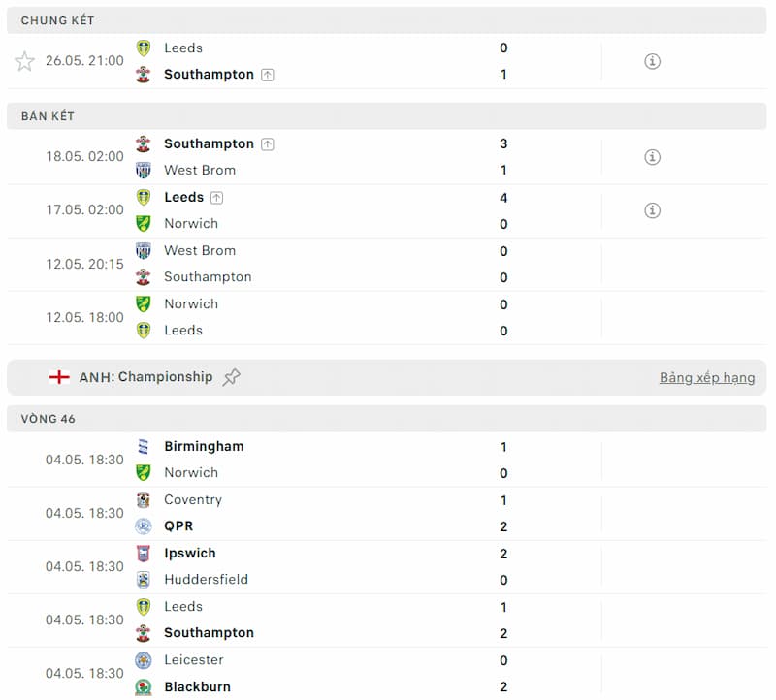Image resolution: width=776 pixels, height=700 pixels.
Task: Click Southampton's advancement arrow icon in final
Action: click(268, 75)
